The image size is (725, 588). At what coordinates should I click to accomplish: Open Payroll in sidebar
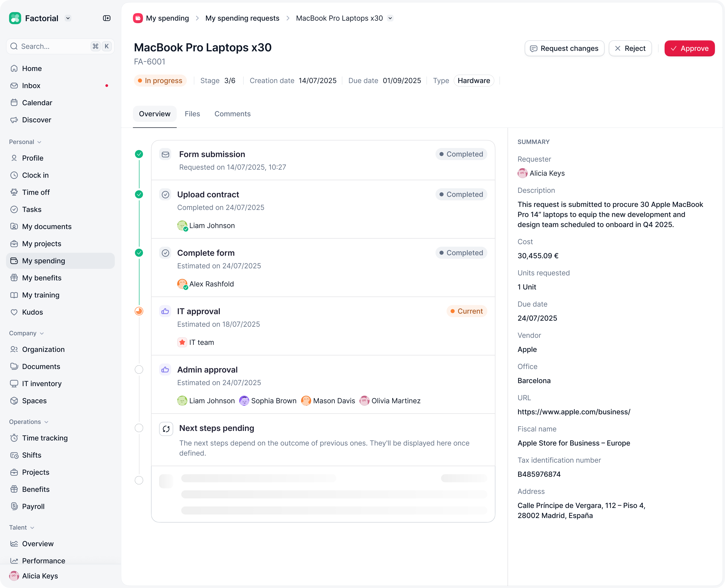[33, 506]
